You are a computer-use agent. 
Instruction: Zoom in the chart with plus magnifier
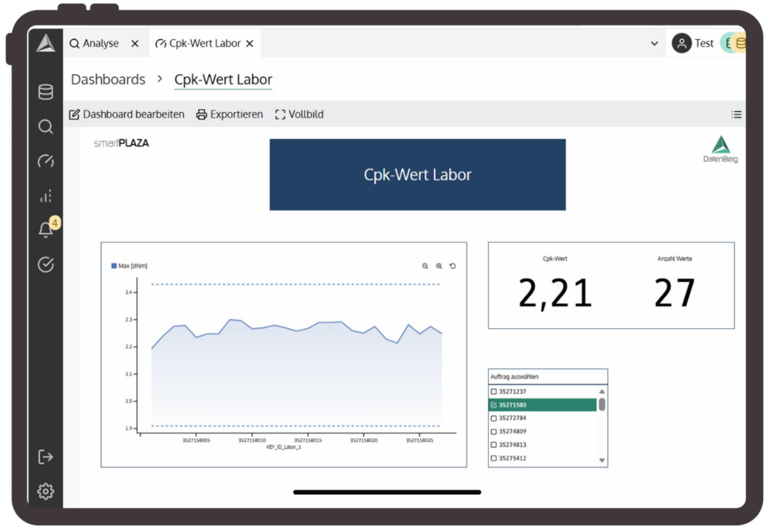click(439, 266)
